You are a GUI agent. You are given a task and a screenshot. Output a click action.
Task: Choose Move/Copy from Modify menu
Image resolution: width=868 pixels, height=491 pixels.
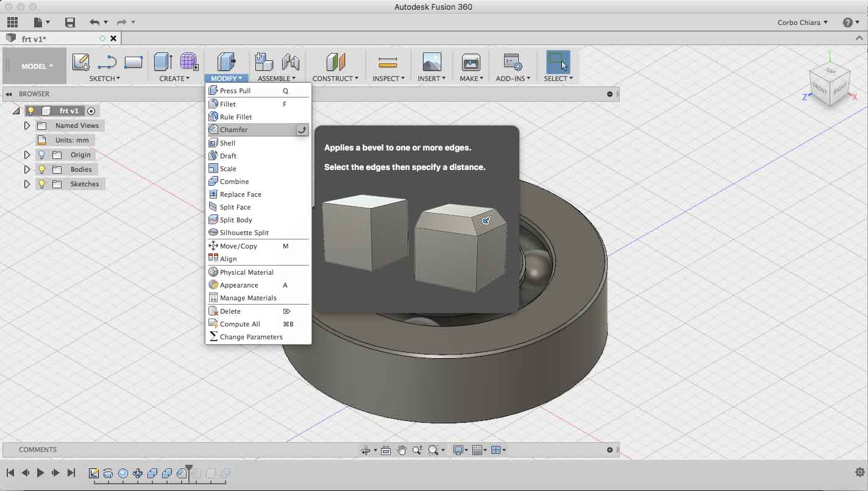click(x=258, y=246)
